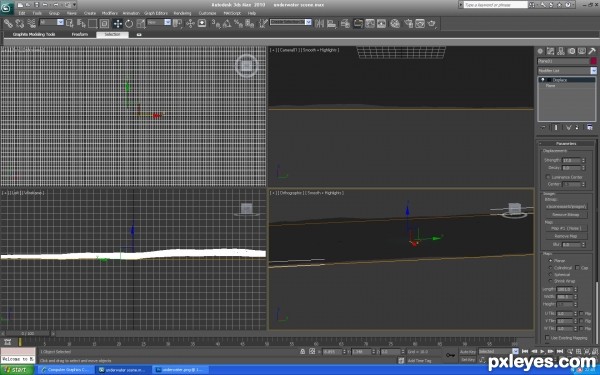Open the Material Editor
Image resolution: width=600 pixels, height=375 pixels.
point(395,24)
